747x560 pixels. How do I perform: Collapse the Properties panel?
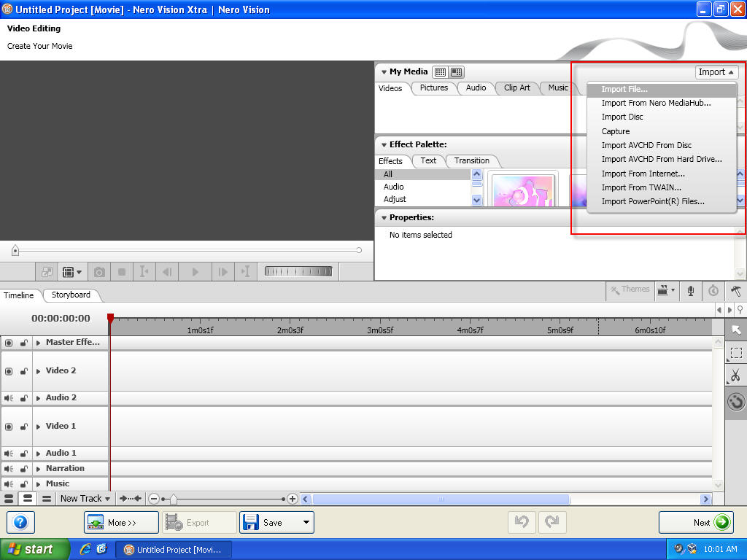click(x=384, y=218)
